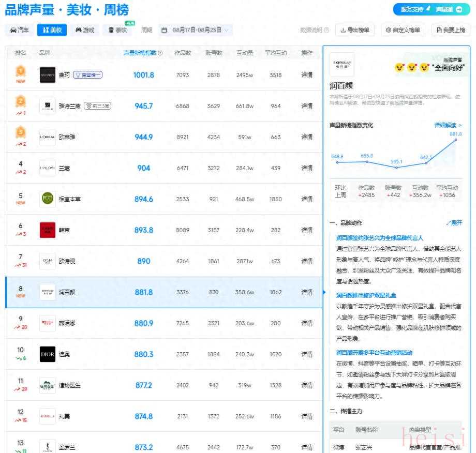Select the 茶饮 category tab
Screen dimensions: 476x453
[x=117, y=30]
